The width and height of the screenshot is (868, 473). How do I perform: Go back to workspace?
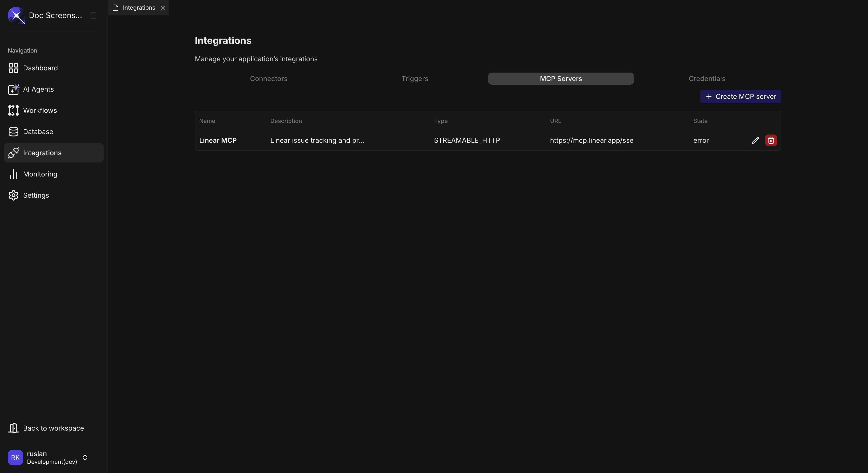point(53,428)
